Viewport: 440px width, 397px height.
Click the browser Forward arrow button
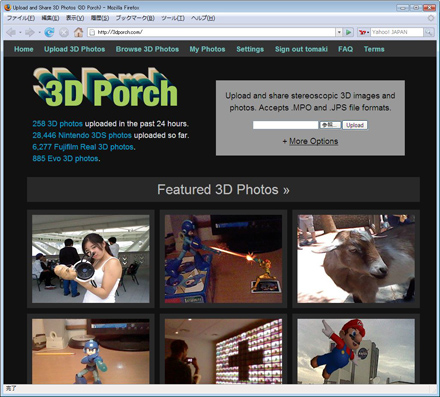(x=30, y=32)
